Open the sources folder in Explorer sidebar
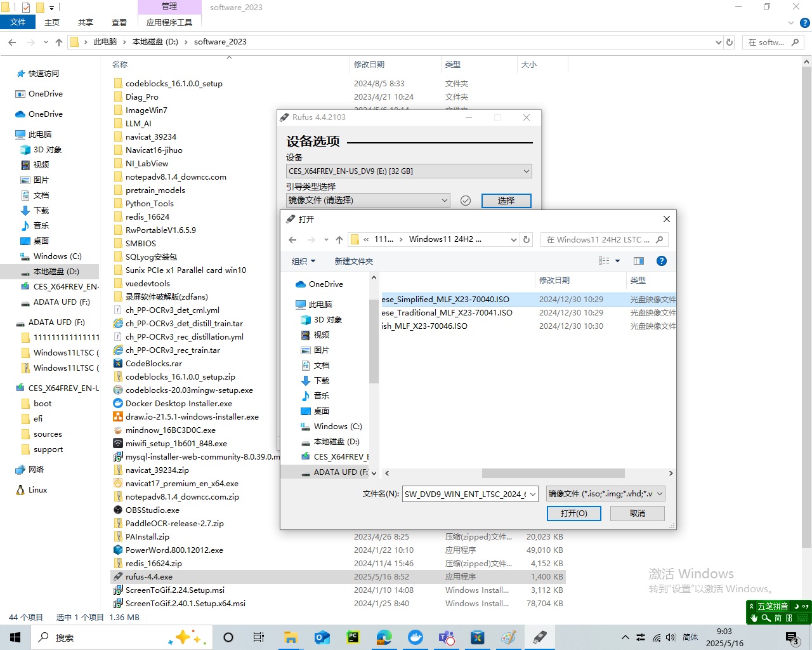 pos(48,434)
